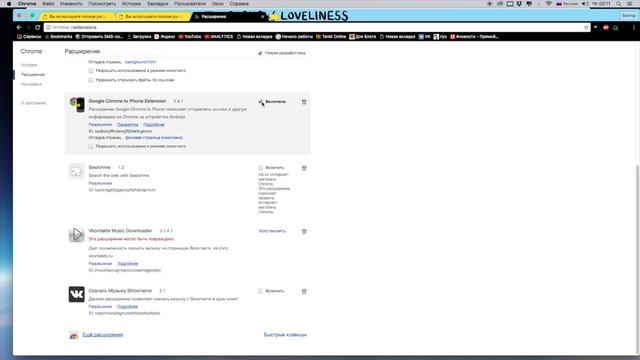The width and height of the screenshot is (640, 360).
Task: Open the Начало работы bookmark
Action: 294,37
